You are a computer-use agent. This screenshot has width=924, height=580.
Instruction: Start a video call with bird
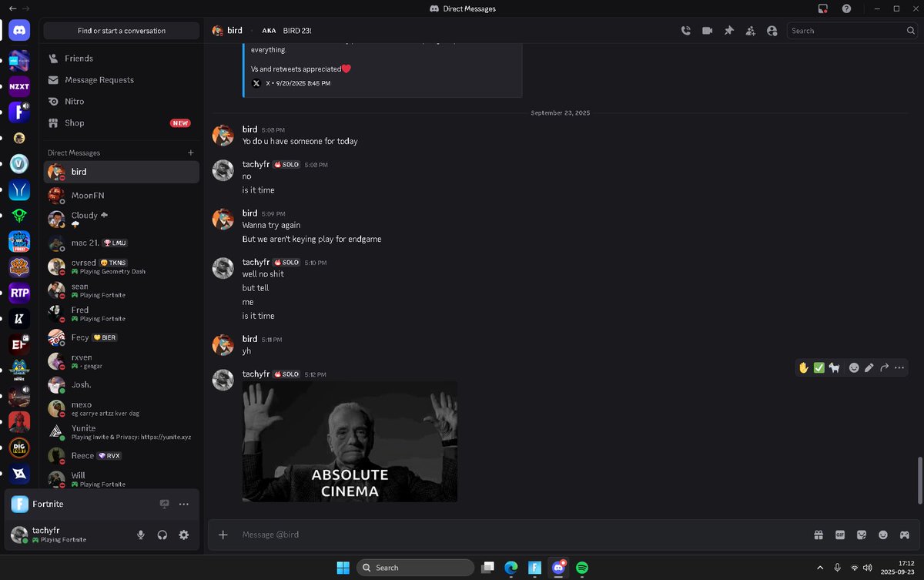pos(707,31)
